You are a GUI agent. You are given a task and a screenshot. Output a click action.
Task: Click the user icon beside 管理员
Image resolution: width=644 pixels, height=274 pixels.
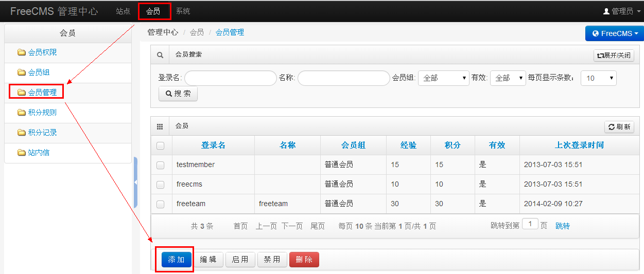[606, 11]
